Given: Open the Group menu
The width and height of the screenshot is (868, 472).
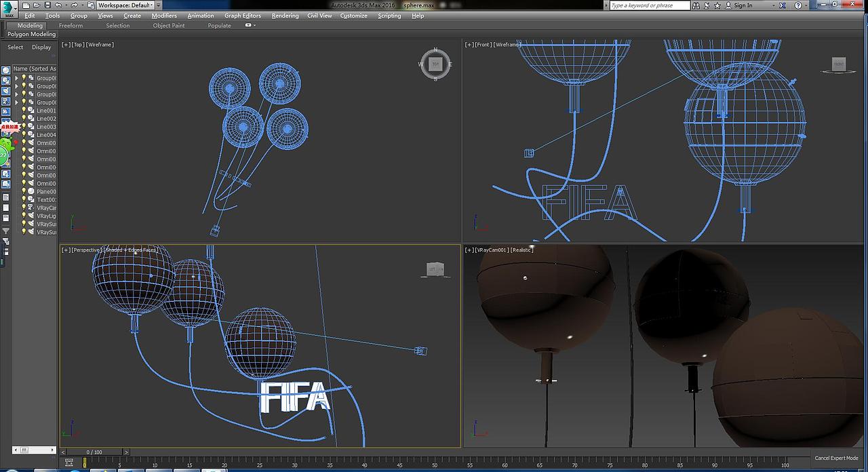Looking at the screenshot, I should [x=79, y=16].
